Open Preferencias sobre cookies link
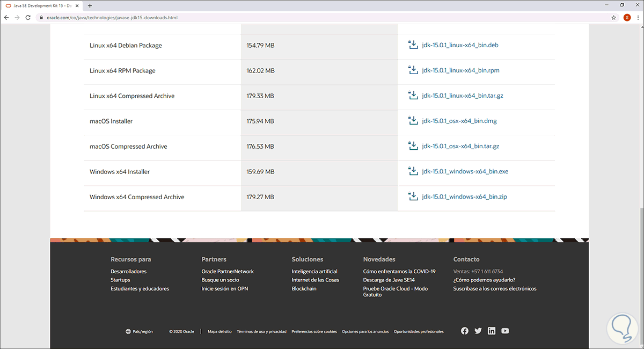The width and height of the screenshot is (644, 349). click(314, 332)
